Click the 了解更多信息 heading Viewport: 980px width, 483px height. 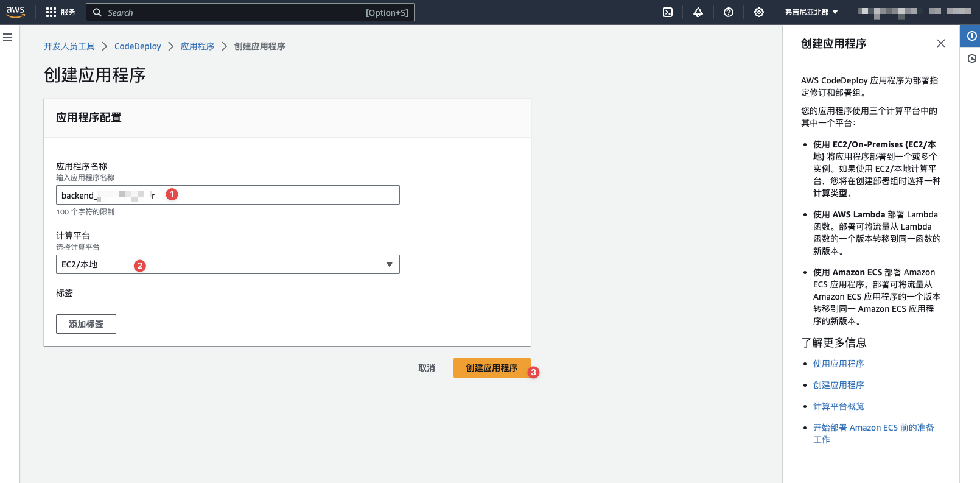pos(834,343)
